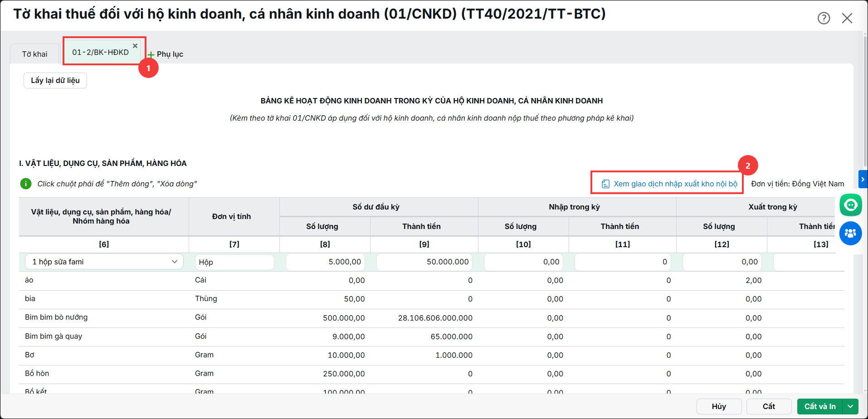Switch to the Tờ khai tab
This screenshot has width=868, height=419.
coord(35,54)
